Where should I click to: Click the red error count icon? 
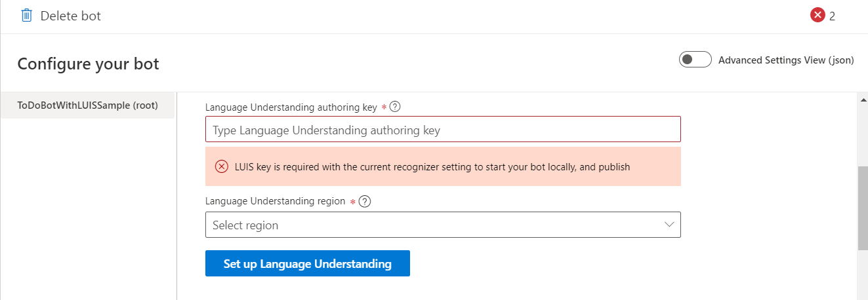(x=817, y=16)
